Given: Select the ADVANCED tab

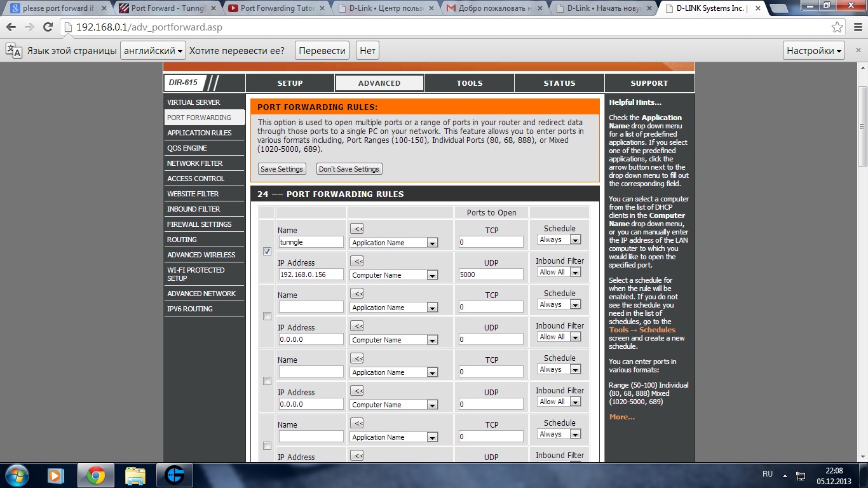Looking at the screenshot, I should coord(379,83).
